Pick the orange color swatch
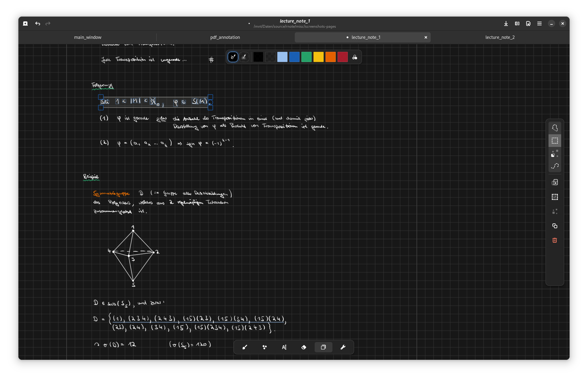The height and width of the screenshot is (380, 588). (x=330, y=57)
